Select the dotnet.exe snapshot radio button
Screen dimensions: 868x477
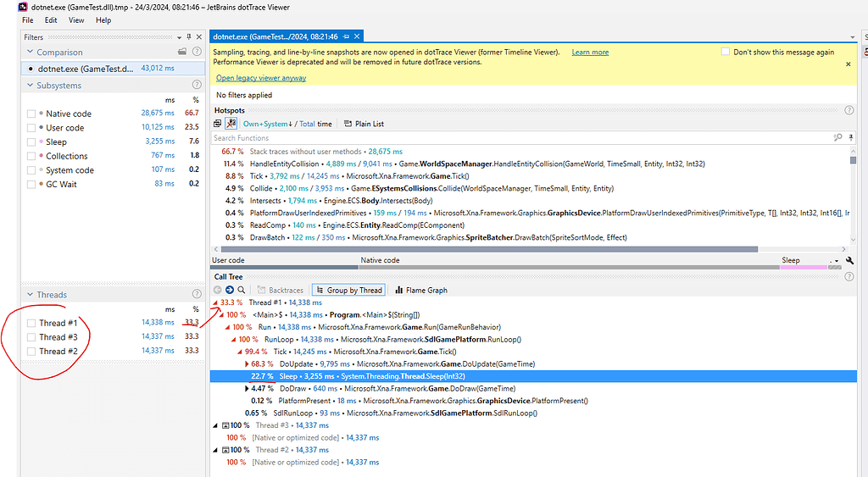pos(31,69)
